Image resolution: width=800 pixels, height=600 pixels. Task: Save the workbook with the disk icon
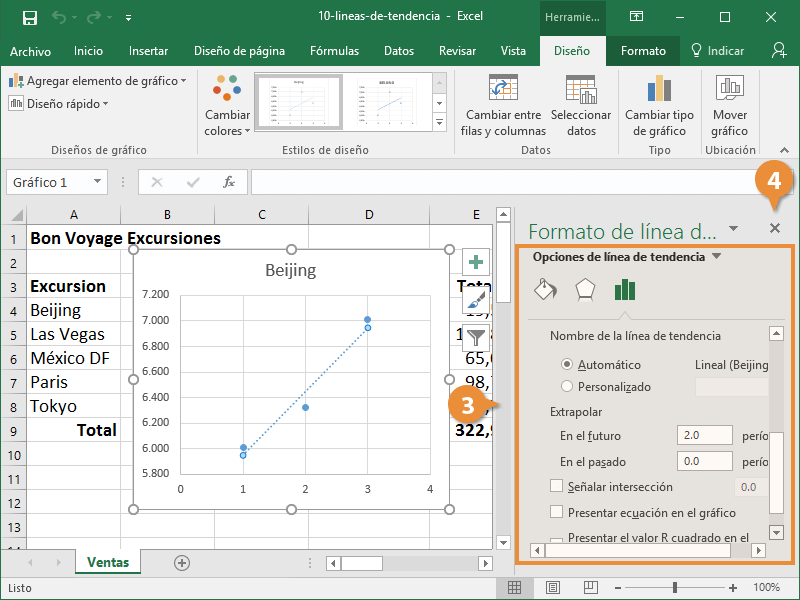[29, 17]
